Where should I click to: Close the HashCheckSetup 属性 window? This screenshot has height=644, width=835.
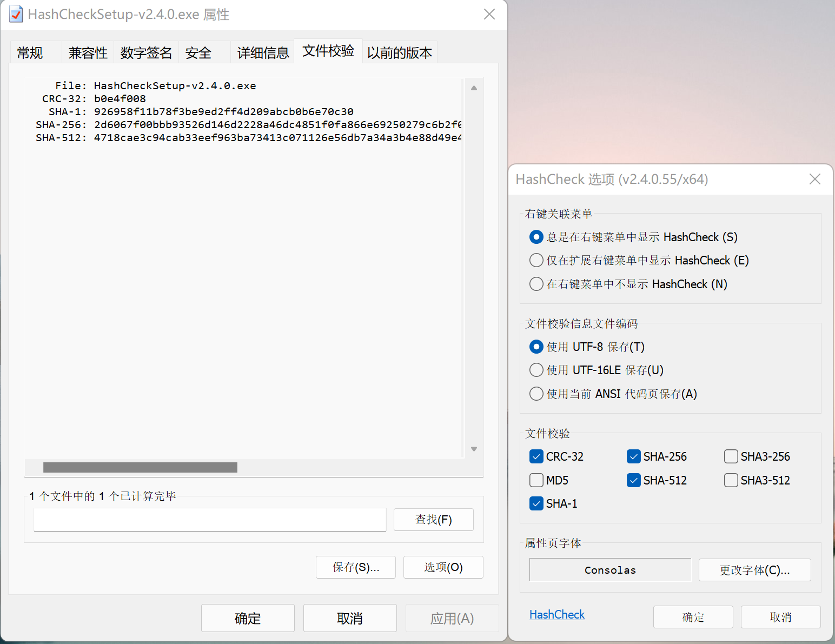tap(489, 14)
